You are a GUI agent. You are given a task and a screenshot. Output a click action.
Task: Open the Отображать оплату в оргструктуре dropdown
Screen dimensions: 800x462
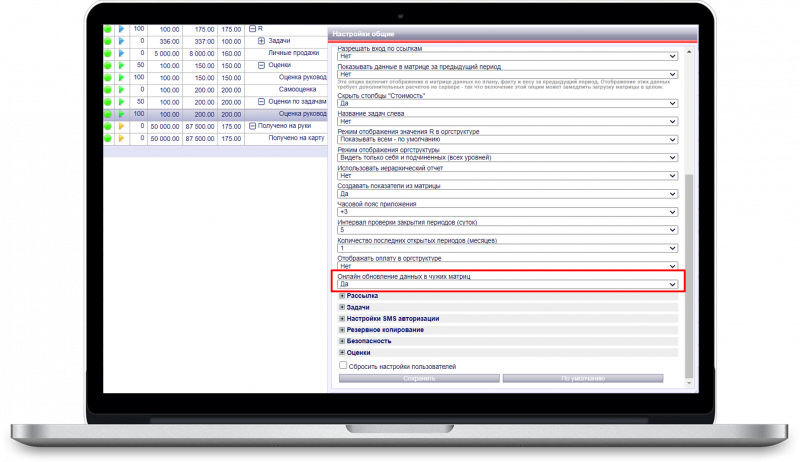pos(508,266)
